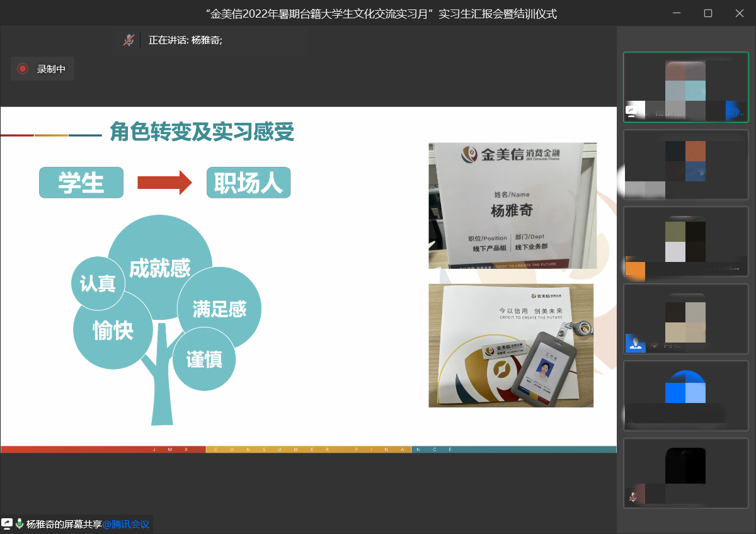Click the muted microphone icon beside the speaker name

coord(129,40)
